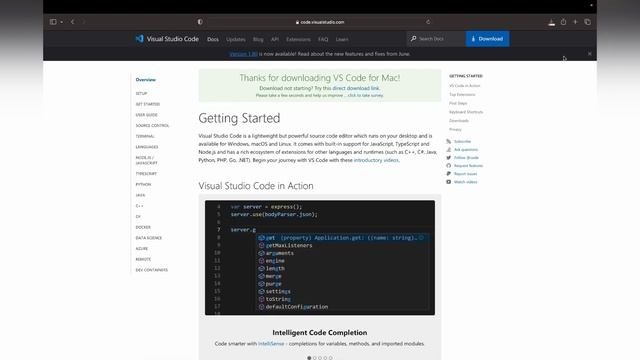Expand the REMOTE sidebar section
Screen dimensions: 640x360
point(143,259)
